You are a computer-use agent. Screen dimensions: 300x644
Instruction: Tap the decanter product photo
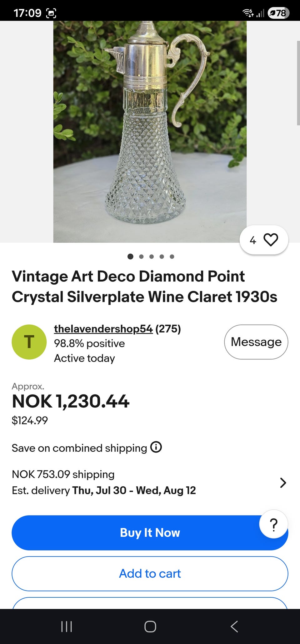150,132
